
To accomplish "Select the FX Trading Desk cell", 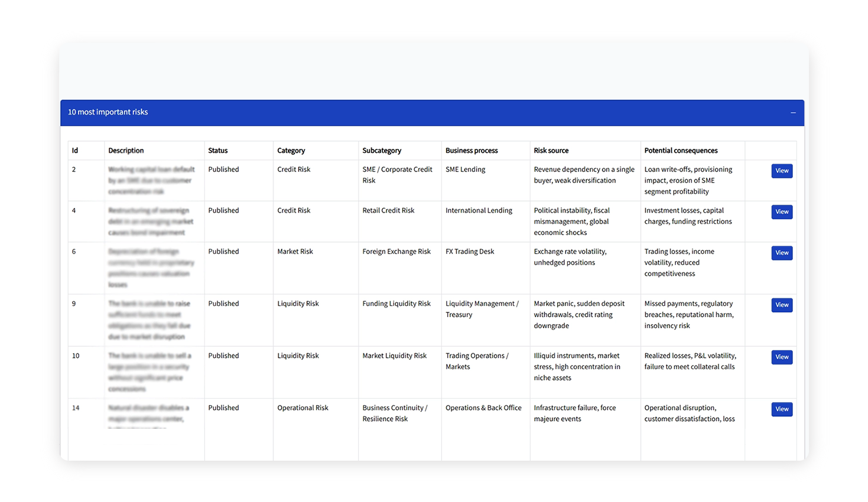I will coord(470,252).
